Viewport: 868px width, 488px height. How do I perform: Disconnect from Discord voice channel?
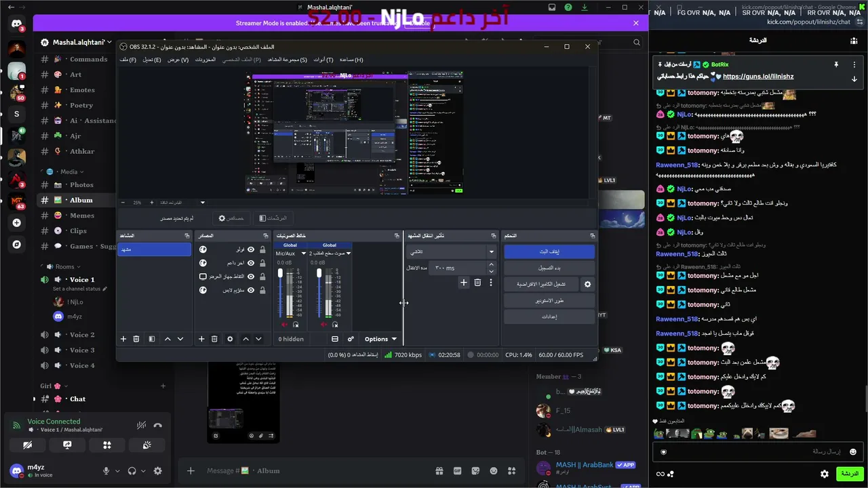point(158,426)
